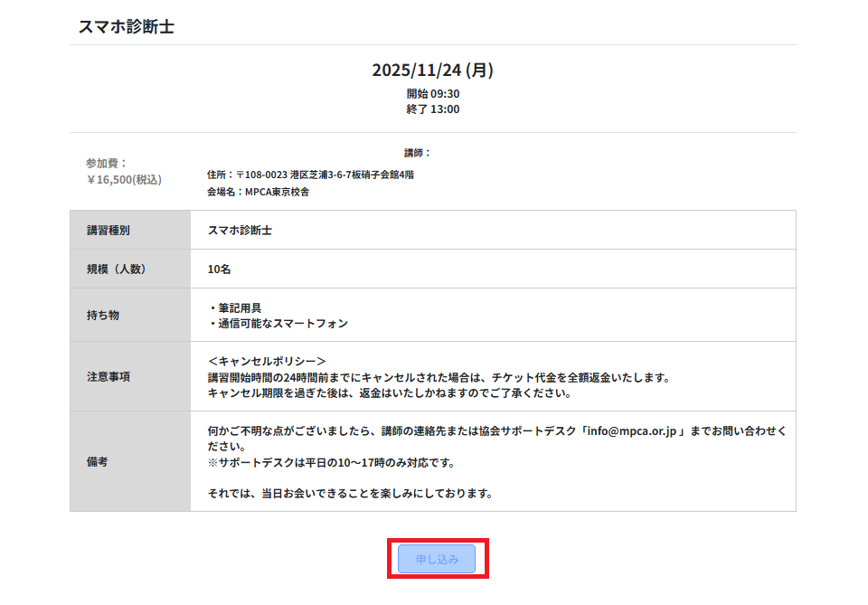This screenshot has width=868, height=605.
Task: Select the 持ち物 row header
Action: (x=103, y=316)
